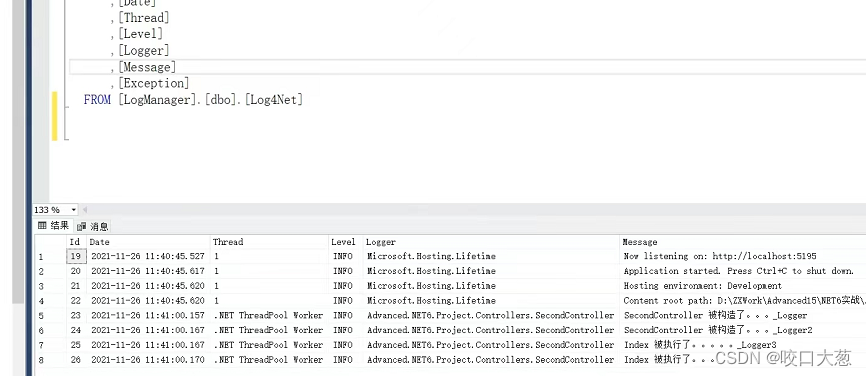The image size is (867, 376).
Task: Select the Message column header in results grid
Action: point(743,242)
